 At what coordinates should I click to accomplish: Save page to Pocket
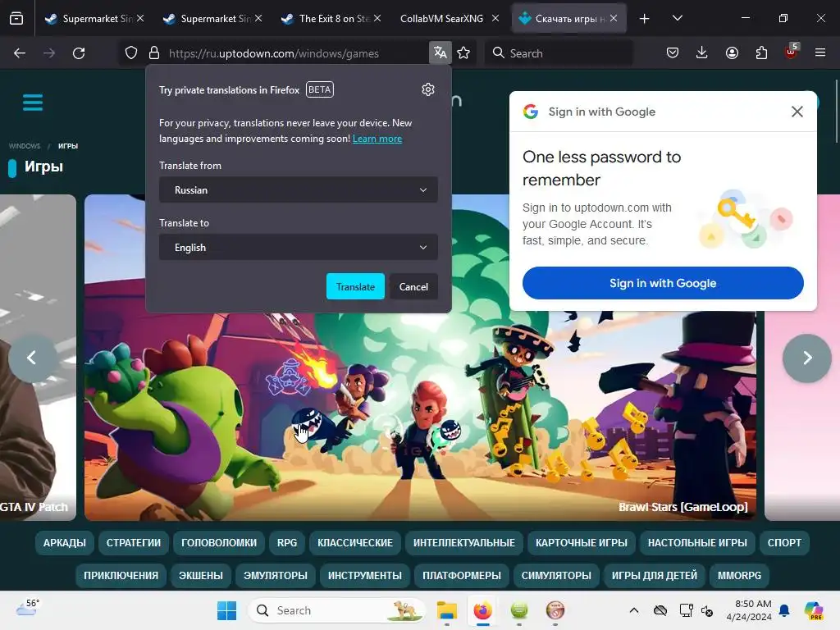coord(673,52)
